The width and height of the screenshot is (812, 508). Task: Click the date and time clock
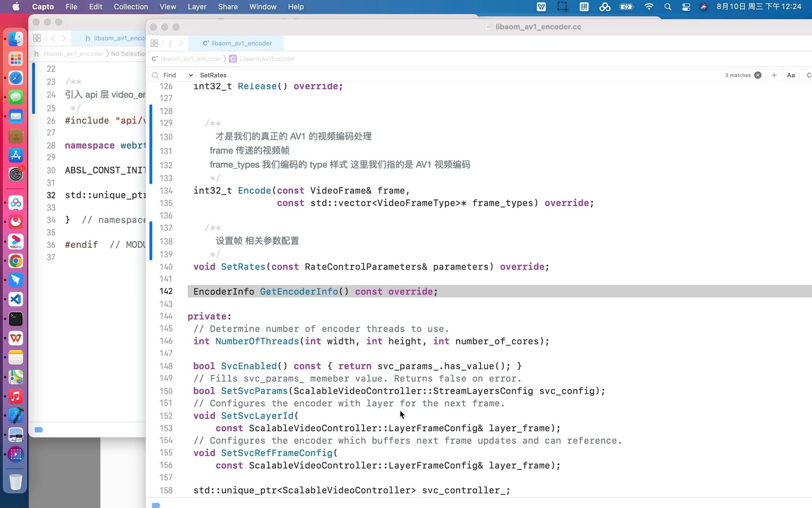(758, 7)
